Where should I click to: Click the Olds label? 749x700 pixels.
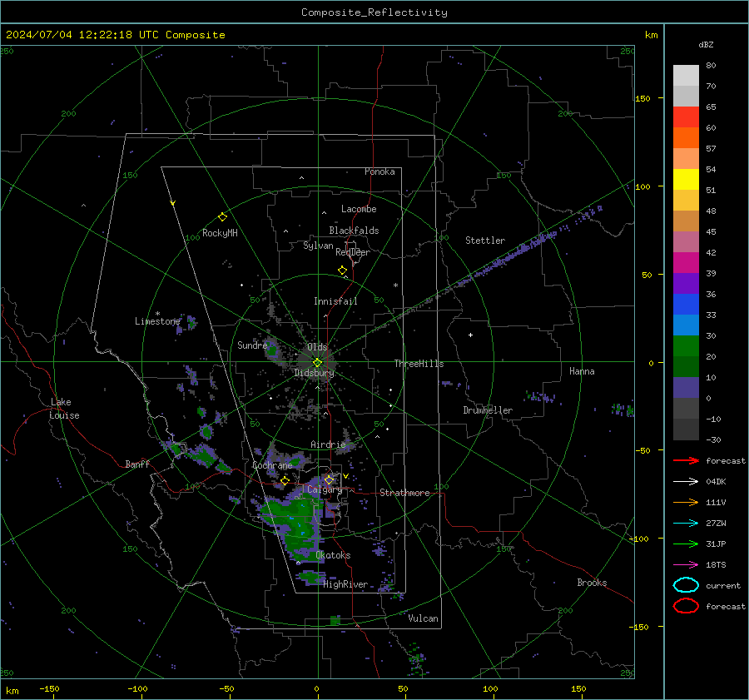point(317,347)
